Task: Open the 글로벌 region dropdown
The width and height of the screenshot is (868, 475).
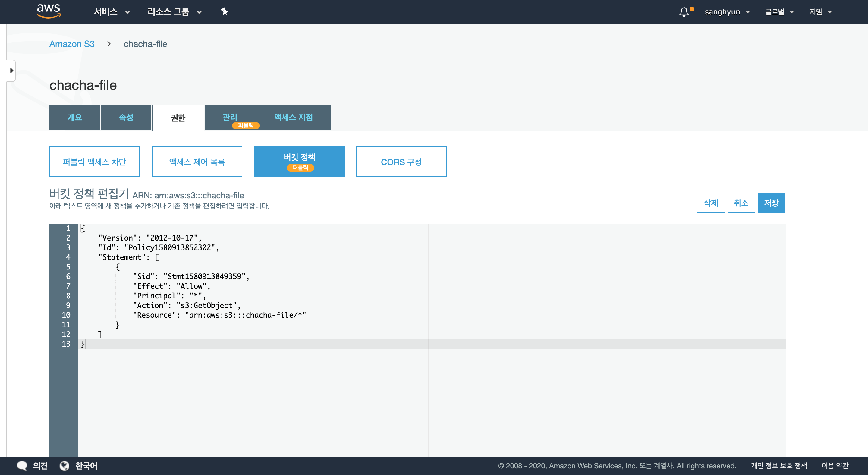Action: pos(779,12)
